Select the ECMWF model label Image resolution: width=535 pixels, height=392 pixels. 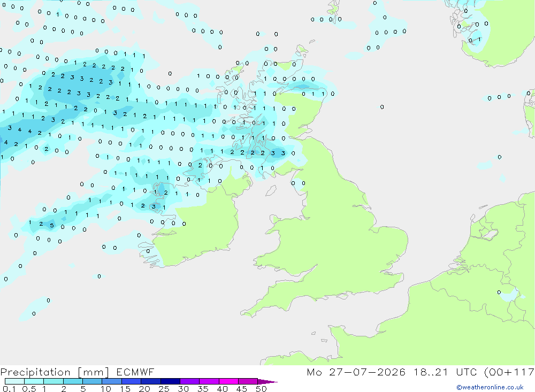pos(135,372)
